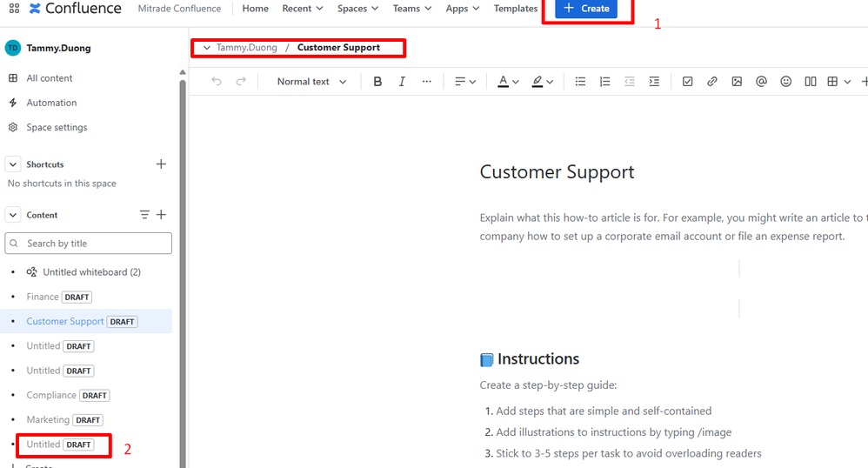The width and height of the screenshot is (868, 468).
Task: Toggle italic text formatting
Action: point(402,82)
